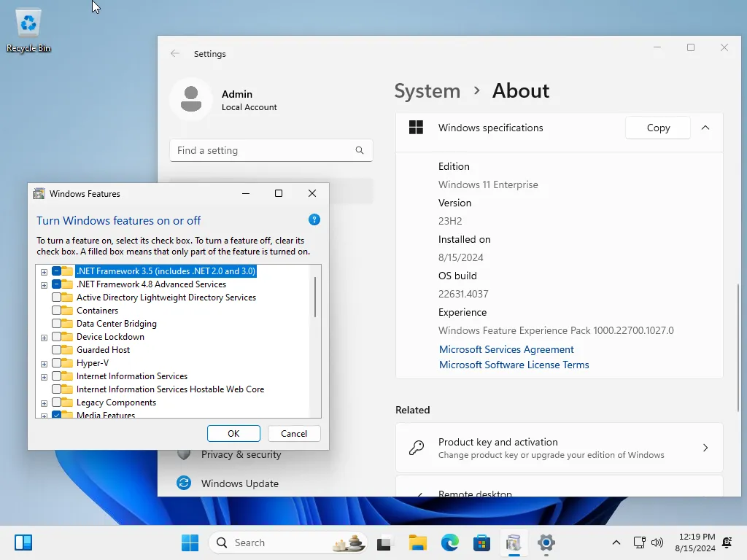Open Microsoft Services Agreement link

point(506,349)
